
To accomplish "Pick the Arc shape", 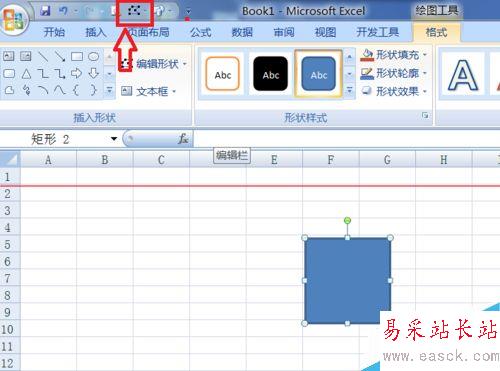I will click(x=43, y=90).
